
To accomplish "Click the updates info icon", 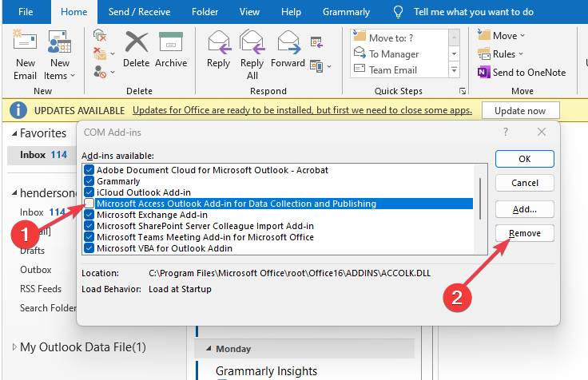I will 18,110.
